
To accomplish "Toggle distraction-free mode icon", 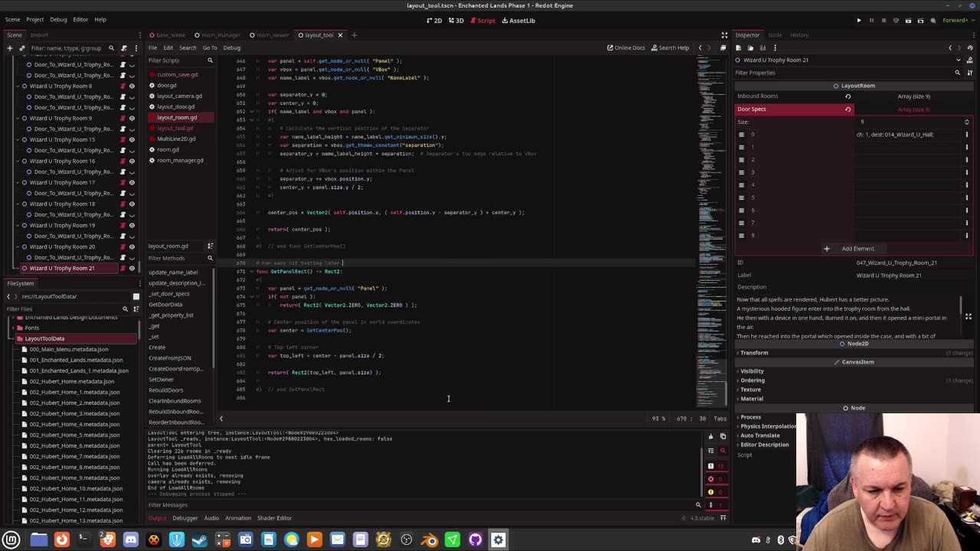I will pos(724,35).
